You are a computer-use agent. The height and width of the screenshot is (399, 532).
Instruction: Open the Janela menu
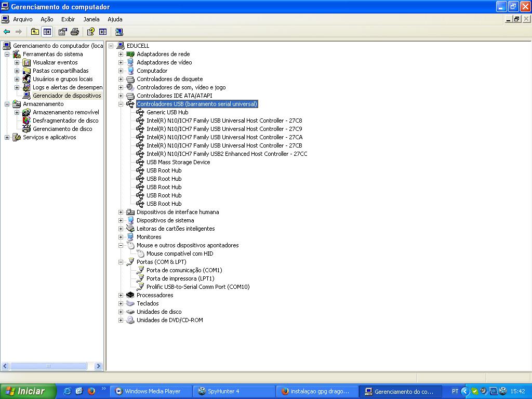[x=91, y=19]
